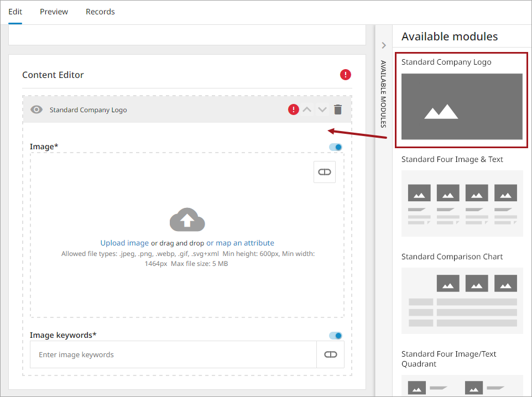Click the map an attribute link
This screenshot has height=397, width=532.
point(244,243)
